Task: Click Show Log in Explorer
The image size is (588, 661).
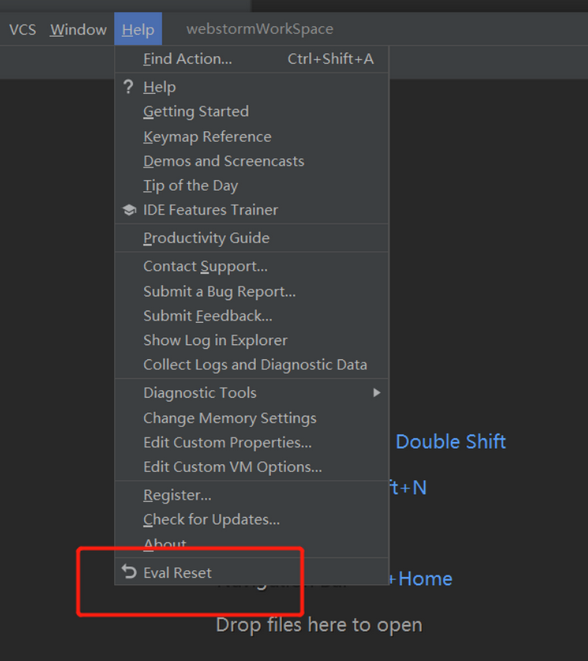Action: 252,340
